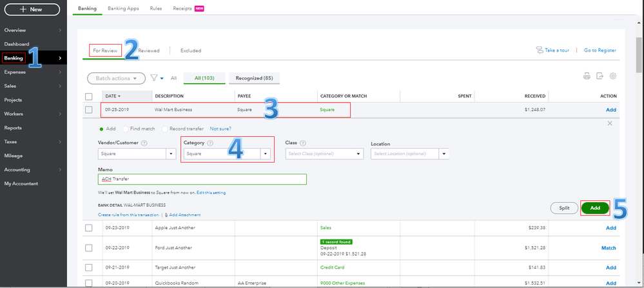The width and height of the screenshot is (644, 288).
Task: Click the filter funnel icon
Action: tap(154, 77)
